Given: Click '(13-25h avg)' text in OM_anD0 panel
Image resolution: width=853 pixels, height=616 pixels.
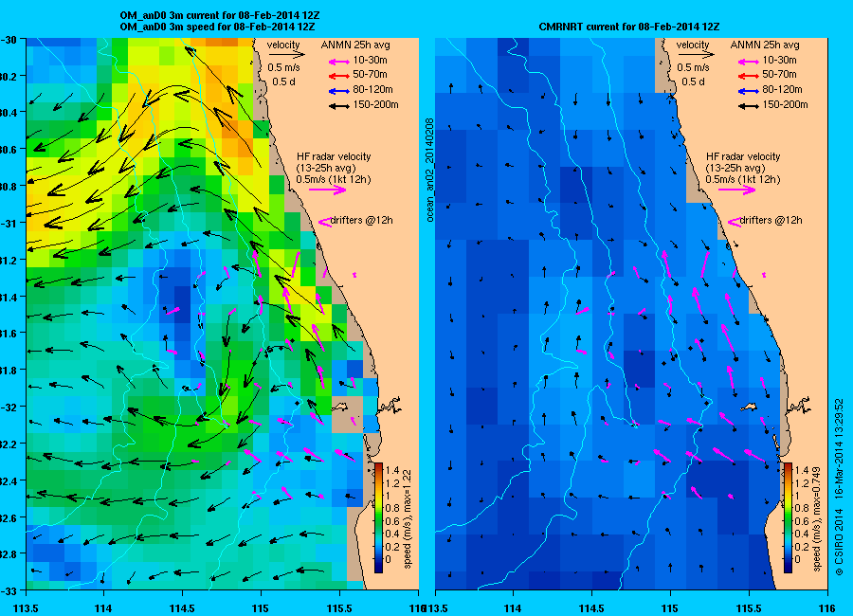Looking at the screenshot, I should pos(326,168).
